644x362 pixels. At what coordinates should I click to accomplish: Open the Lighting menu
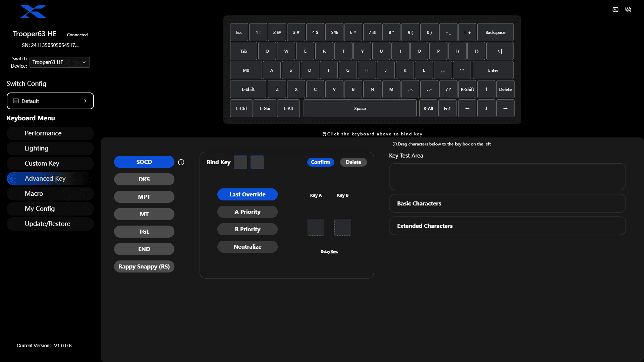(x=50, y=148)
